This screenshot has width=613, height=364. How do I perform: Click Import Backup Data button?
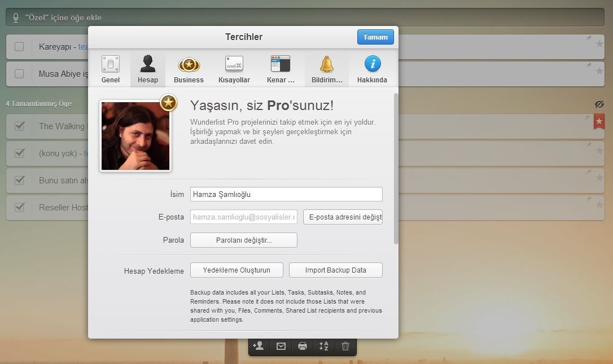click(336, 270)
